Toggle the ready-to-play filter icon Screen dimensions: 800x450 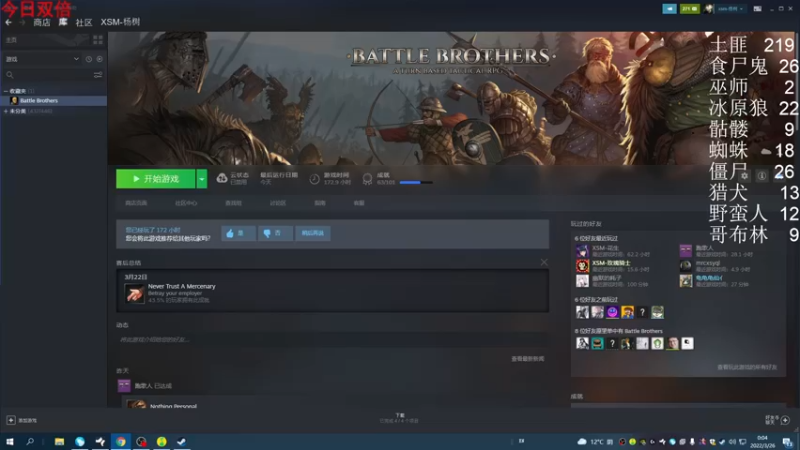point(99,59)
